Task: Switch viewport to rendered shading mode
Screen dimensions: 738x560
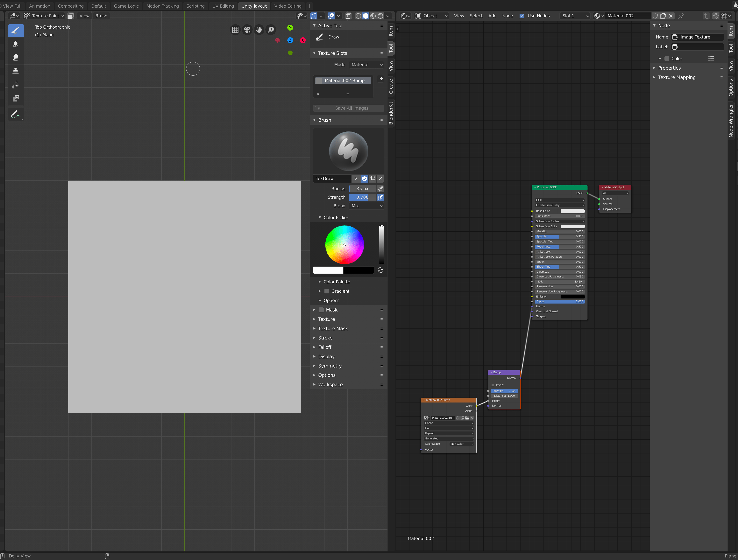Action: pyautogui.click(x=380, y=16)
